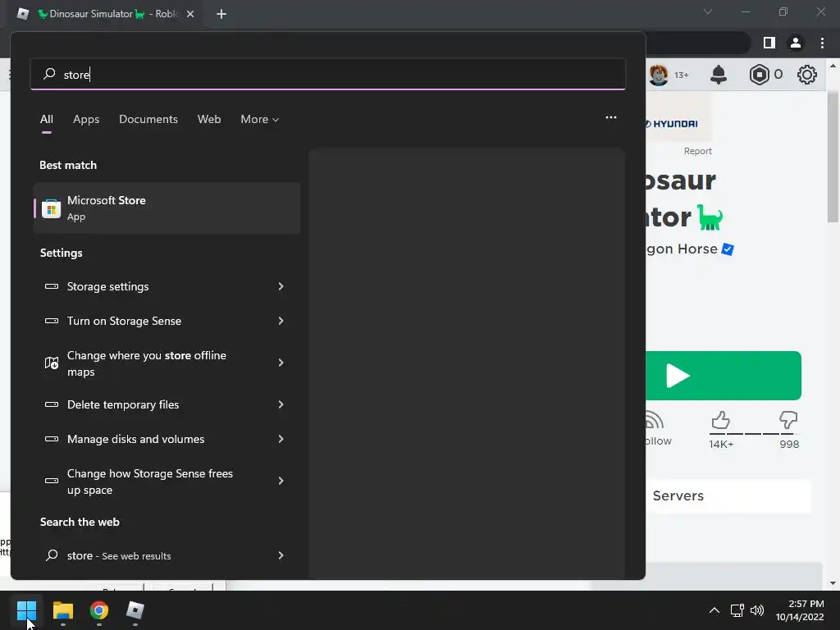Open Chrome side panel icon
This screenshot has height=630, width=840.
(769, 43)
